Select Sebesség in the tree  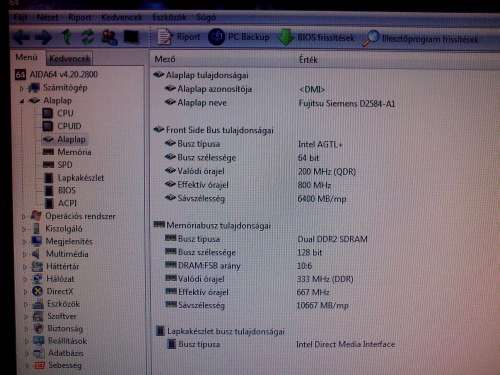click(x=65, y=365)
